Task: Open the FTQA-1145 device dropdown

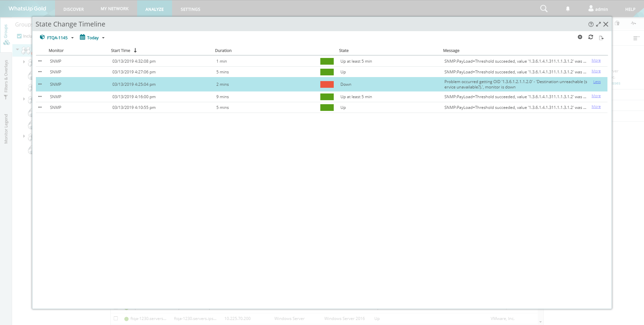Action: 57,38
